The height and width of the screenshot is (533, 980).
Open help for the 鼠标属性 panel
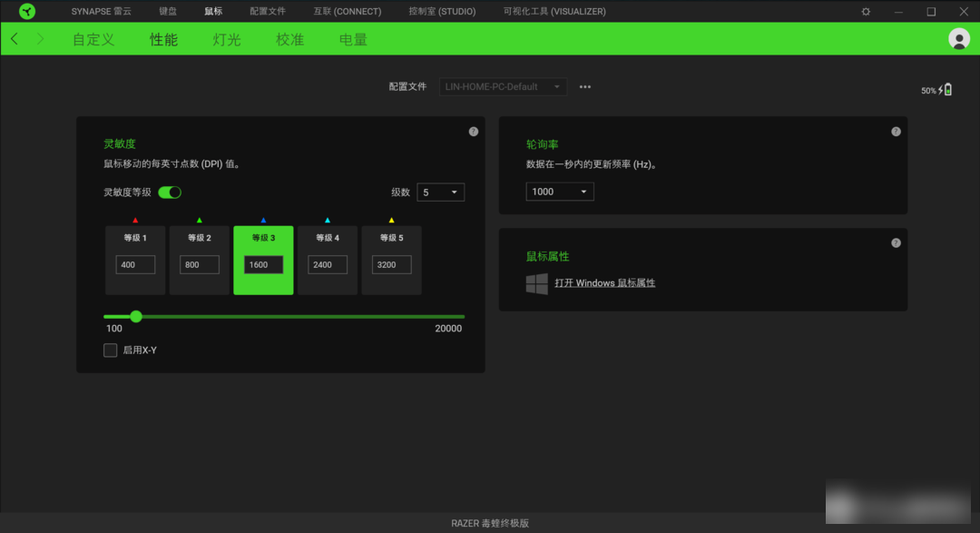coord(896,242)
